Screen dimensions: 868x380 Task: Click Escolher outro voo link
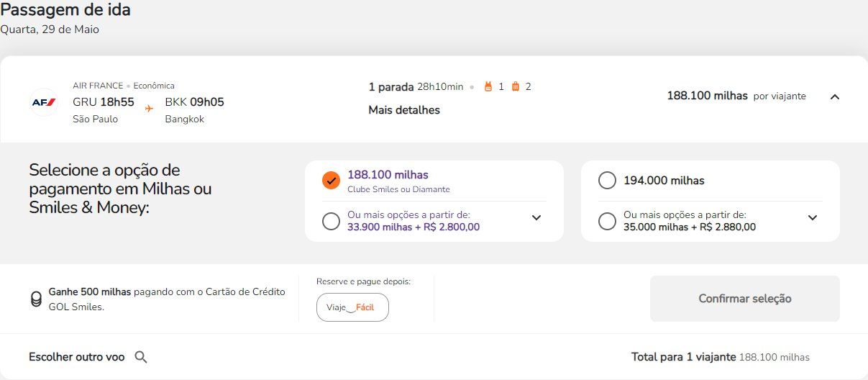[76, 357]
